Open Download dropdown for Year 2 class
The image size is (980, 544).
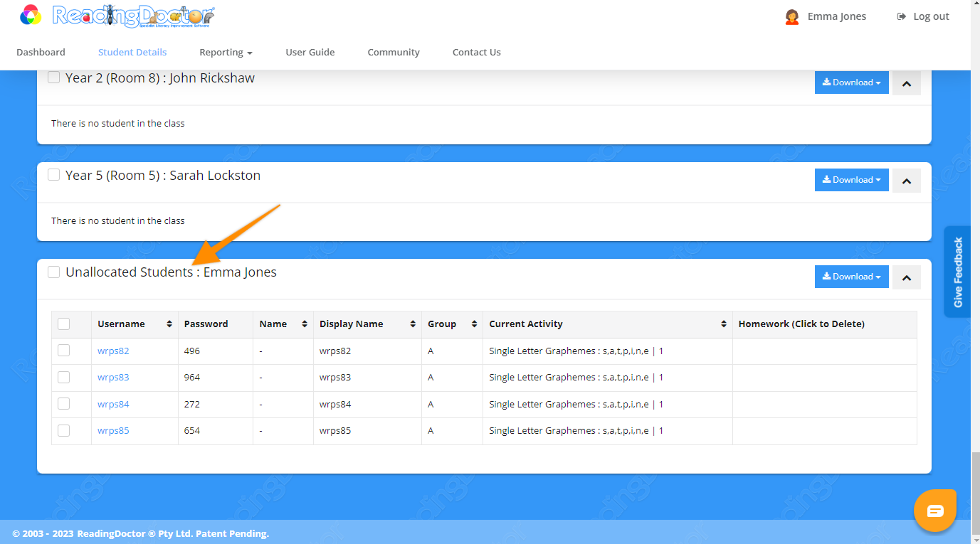pos(851,82)
